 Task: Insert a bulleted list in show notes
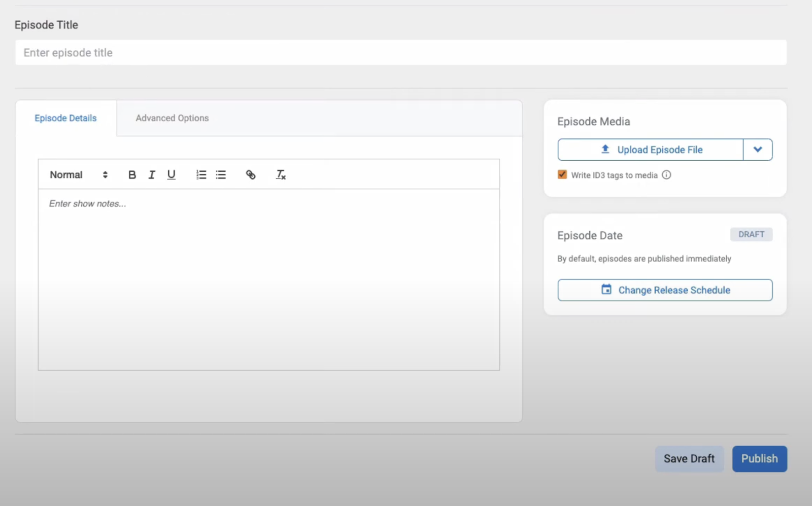pyautogui.click(x=221, y=175)
